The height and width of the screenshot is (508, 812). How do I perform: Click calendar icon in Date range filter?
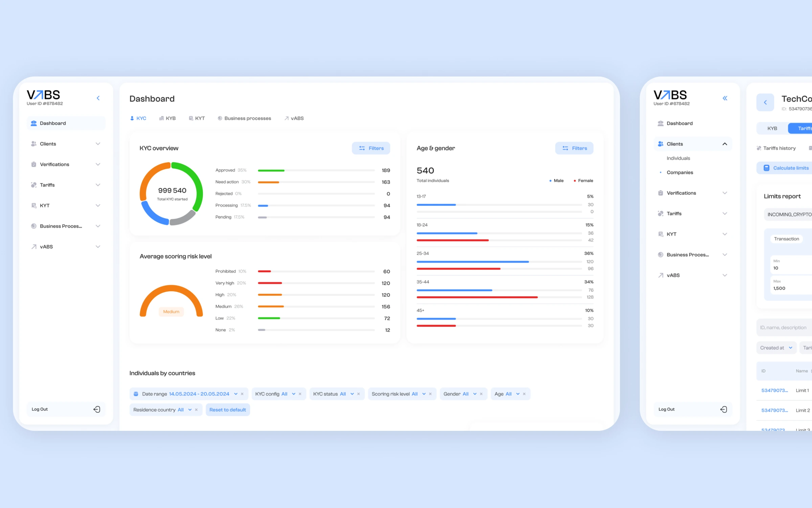(136, 394)
